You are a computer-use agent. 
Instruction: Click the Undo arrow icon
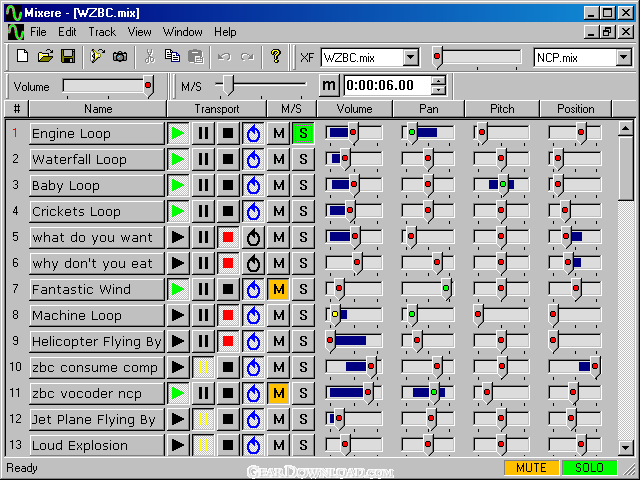point(224,56)
